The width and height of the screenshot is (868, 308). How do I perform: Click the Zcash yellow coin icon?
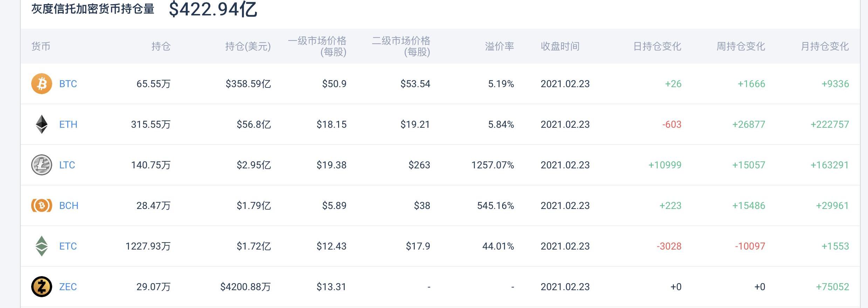[42, 287]
